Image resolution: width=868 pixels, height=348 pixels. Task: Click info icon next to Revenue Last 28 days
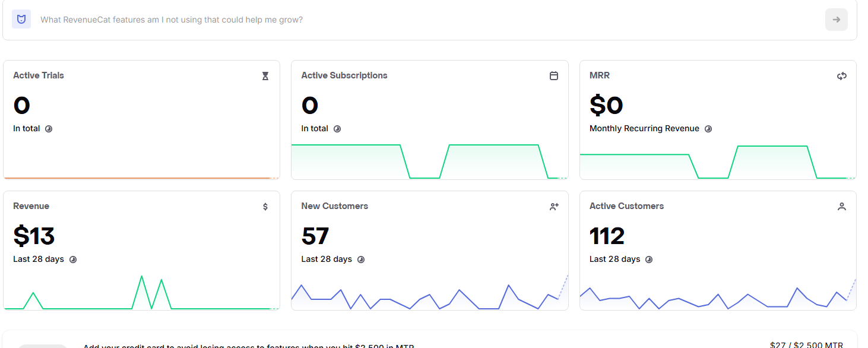[73, 260]
